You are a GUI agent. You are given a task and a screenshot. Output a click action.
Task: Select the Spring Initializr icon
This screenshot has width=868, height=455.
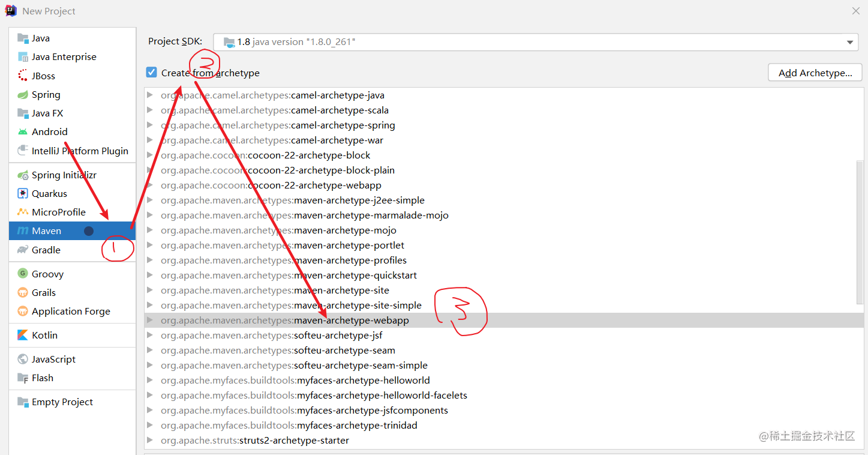tap(23, 175)
